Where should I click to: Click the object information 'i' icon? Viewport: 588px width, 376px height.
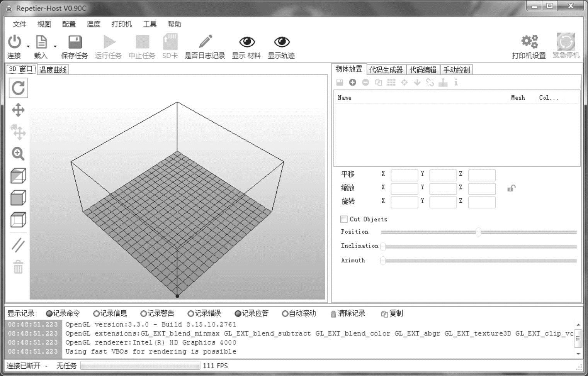[x=456, y=82]
